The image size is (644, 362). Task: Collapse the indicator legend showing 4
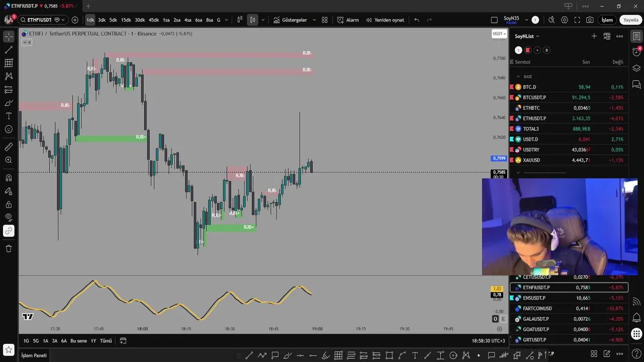pos(27,42)
